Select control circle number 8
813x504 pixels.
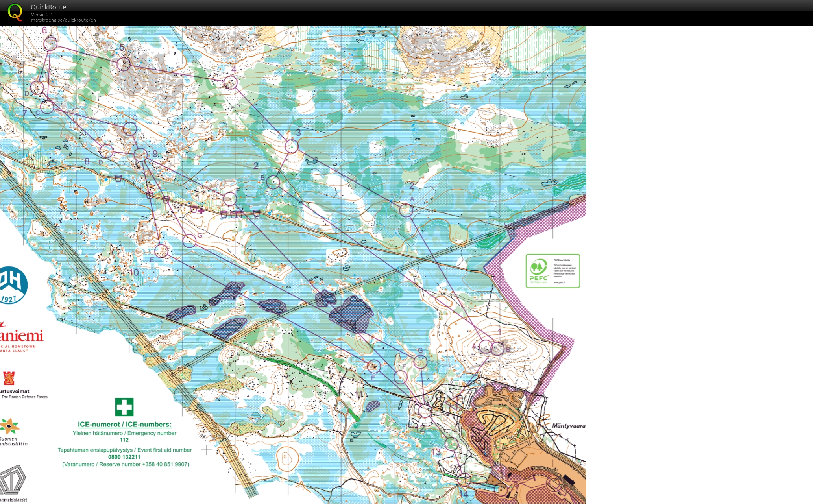pyautogui.click(x=106, y=151)
